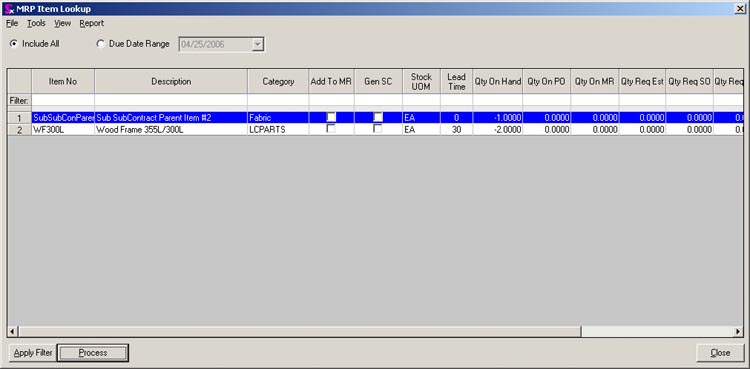Select the Include All radio button

[13, 44]
